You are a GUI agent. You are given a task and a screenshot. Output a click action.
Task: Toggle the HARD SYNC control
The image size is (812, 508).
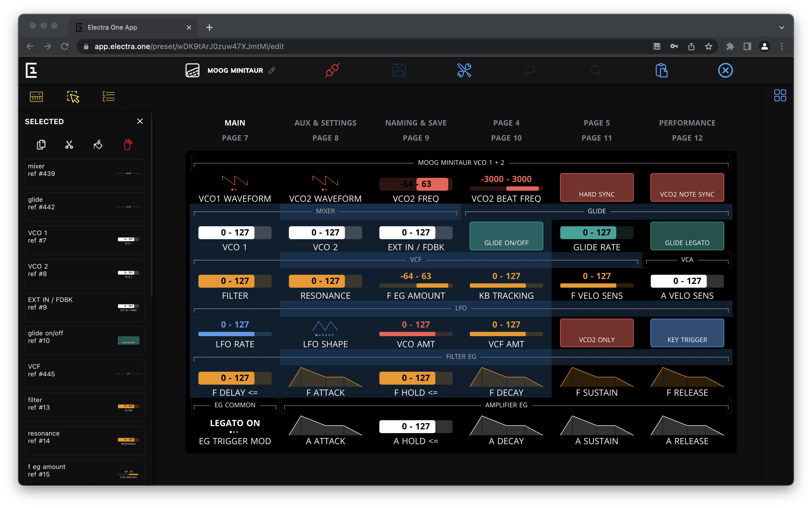pyautogui.click(x=596, y=187)
